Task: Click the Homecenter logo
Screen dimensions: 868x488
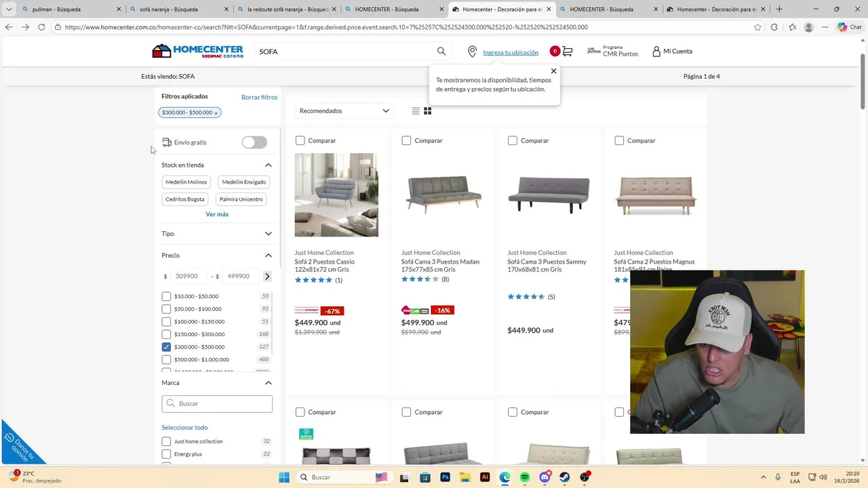Action: 197,52
